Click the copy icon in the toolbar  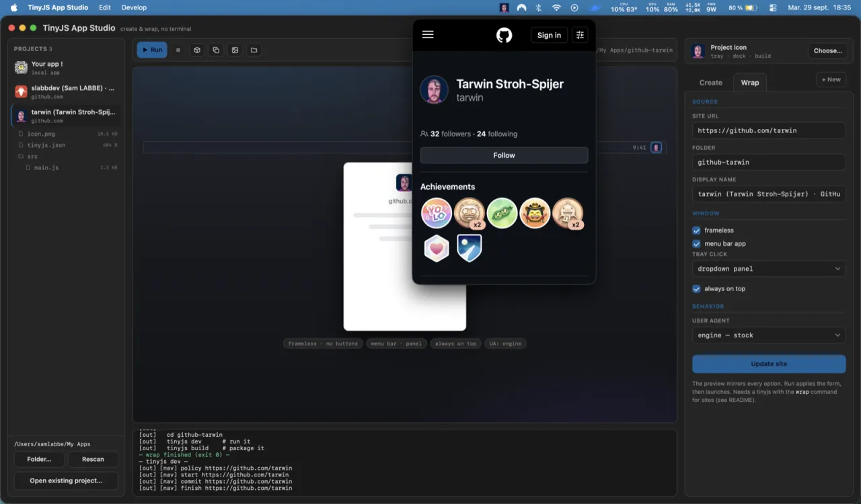(x=216, y=50)
